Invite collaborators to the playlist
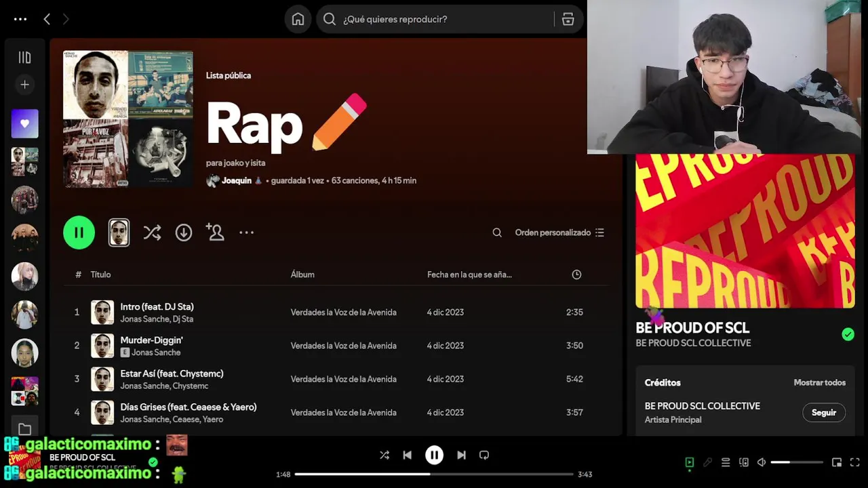The width and height of the screenshot is (868, 488). point(215,232)
